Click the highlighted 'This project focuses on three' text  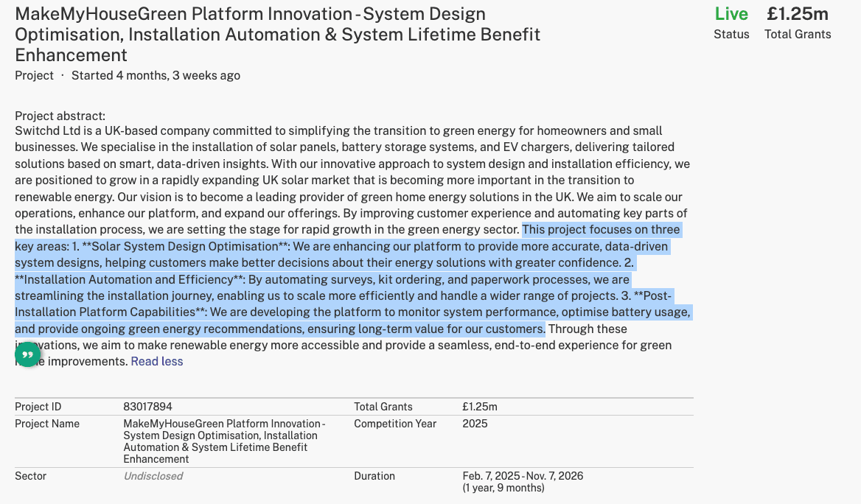point(602,229)
